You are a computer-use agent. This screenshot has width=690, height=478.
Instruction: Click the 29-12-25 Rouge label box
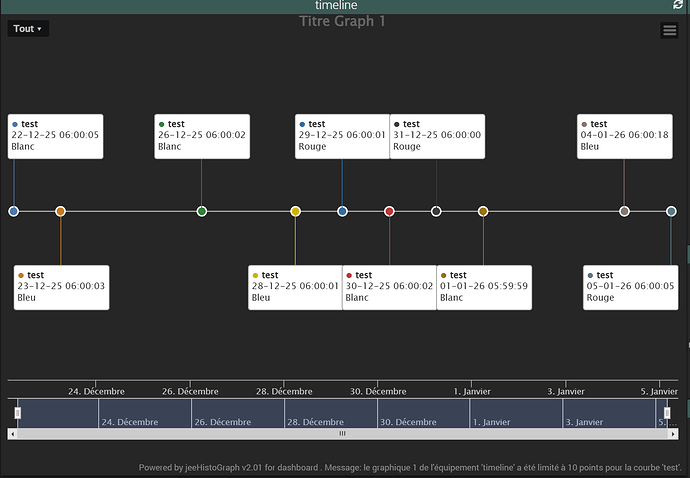click(x=342, y=136)
